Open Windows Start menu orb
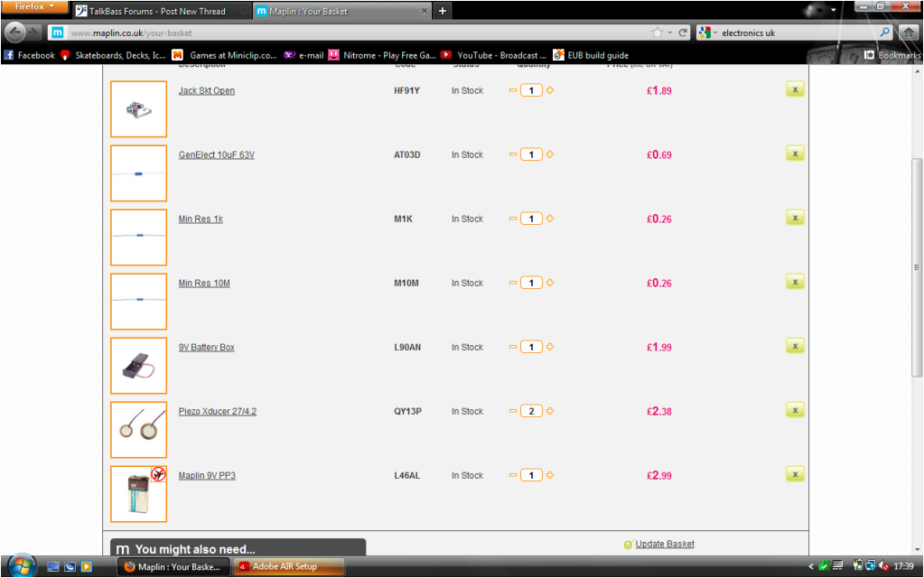Image resolution: width=924 pixels, height=578 pixels. [x=22, y=566]
